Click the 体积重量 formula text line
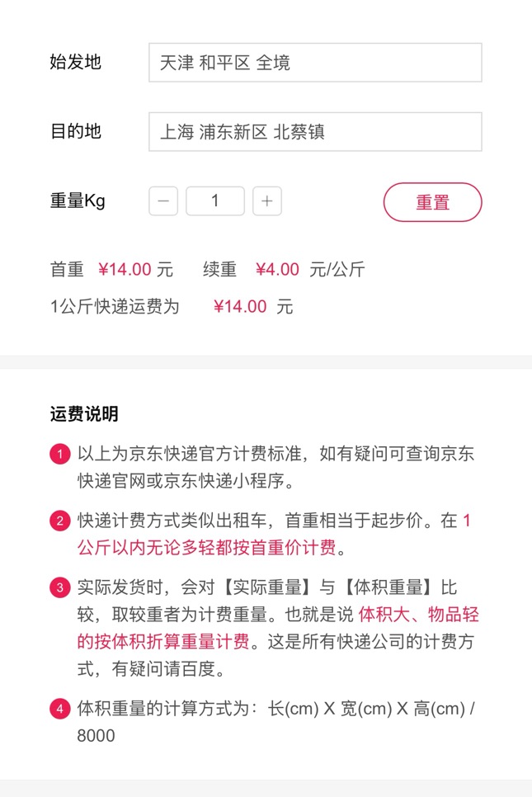Screen dimensions: 532x797 (276, 709)
